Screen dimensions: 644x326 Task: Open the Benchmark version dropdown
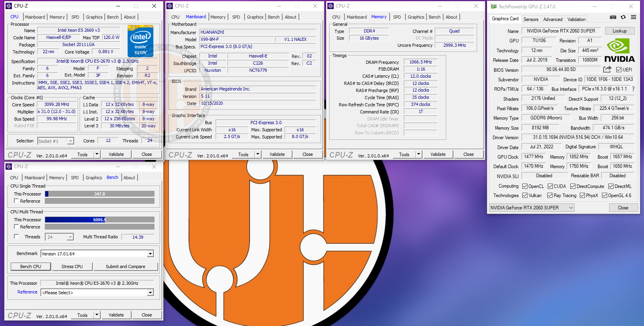[x=150, y=254]
